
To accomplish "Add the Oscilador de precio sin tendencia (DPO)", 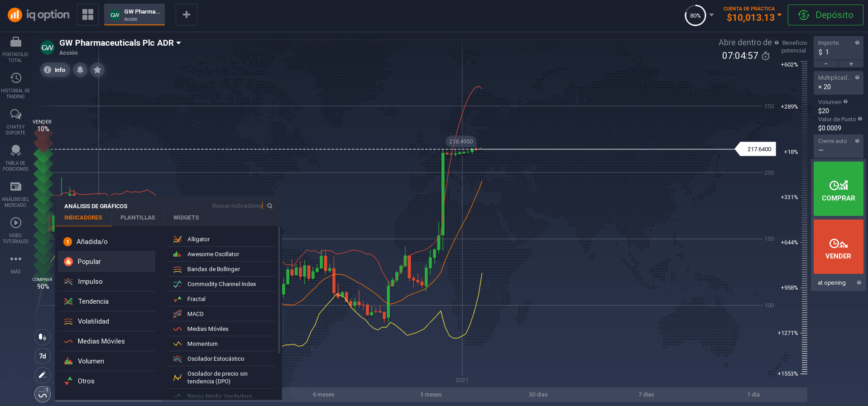I will [x=222, y=377].
